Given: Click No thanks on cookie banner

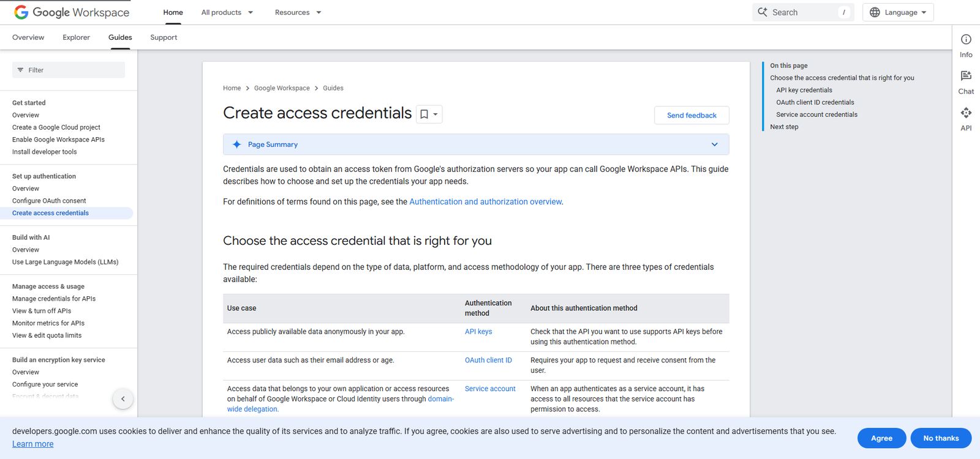Looking at the screenshot, I should 941,438.
